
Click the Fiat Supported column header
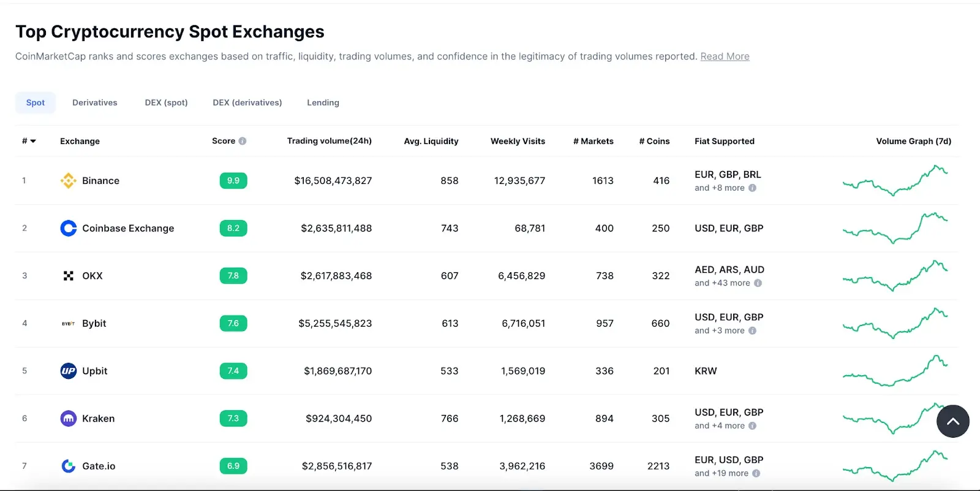725,141
